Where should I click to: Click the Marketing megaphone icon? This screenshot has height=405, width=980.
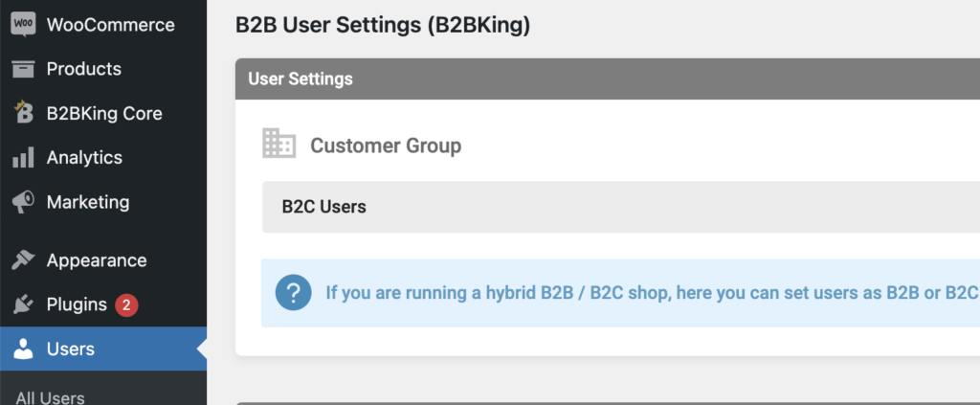(23, 202)
